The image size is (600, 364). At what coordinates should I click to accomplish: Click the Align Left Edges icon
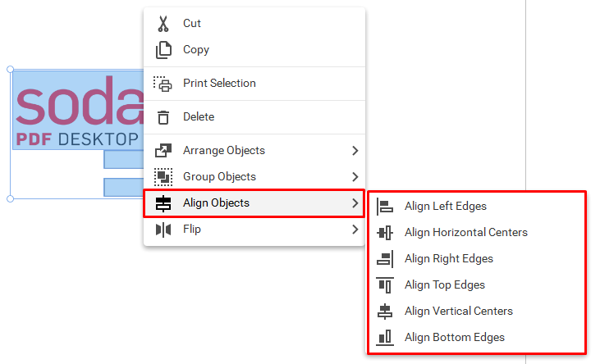coord(385,207)
